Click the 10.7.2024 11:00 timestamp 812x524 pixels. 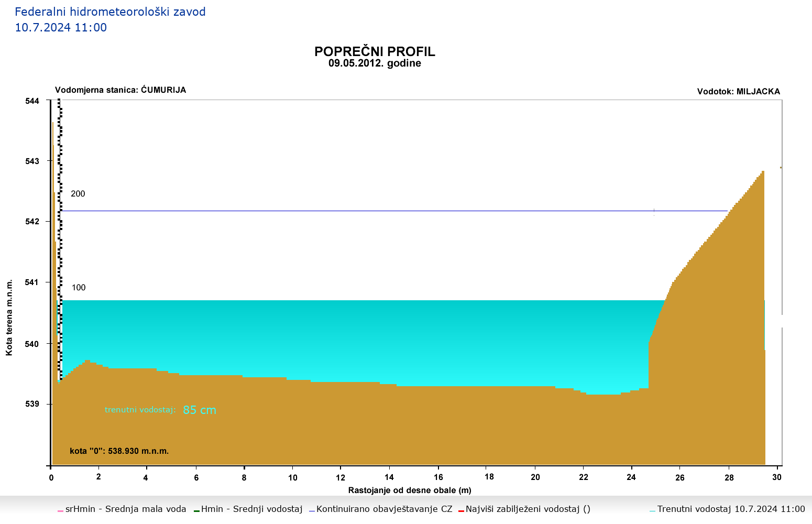click(61, 28)
